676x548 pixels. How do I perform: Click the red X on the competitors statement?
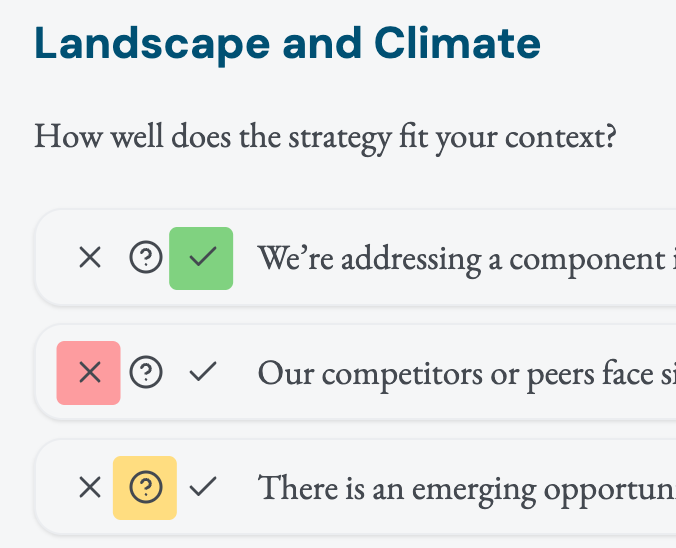pyautogui.click(x=90, y=373)
